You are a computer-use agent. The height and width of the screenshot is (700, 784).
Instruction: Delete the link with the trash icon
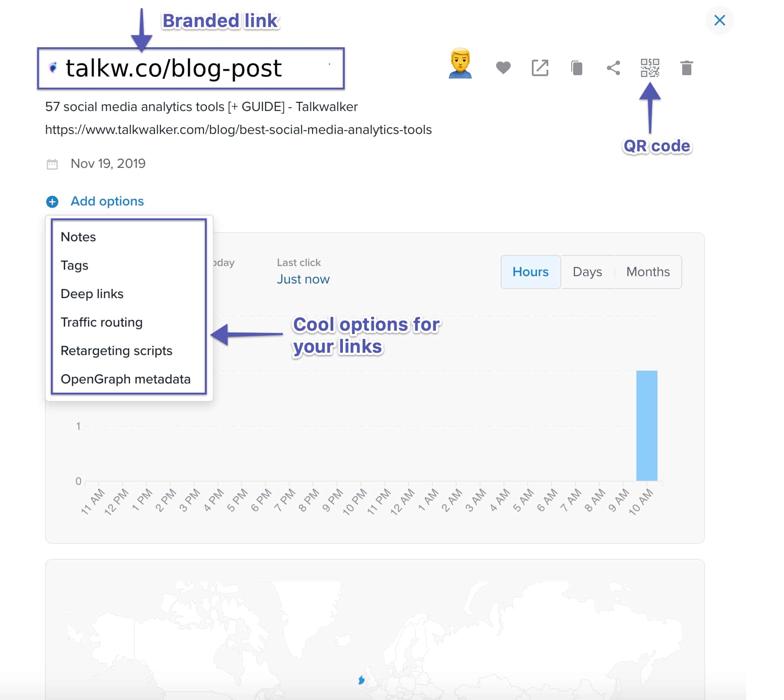point(686,68)
